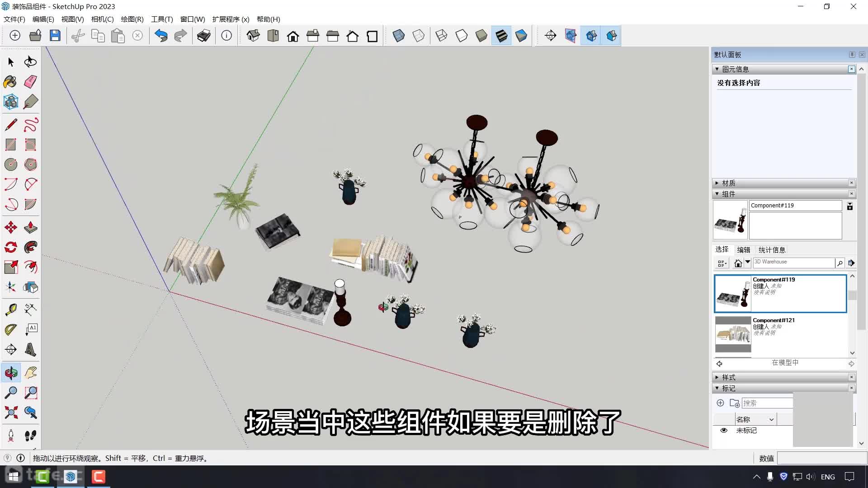Close the 材质 panel with its X
The image size is (868, 488).
(852, 183)
